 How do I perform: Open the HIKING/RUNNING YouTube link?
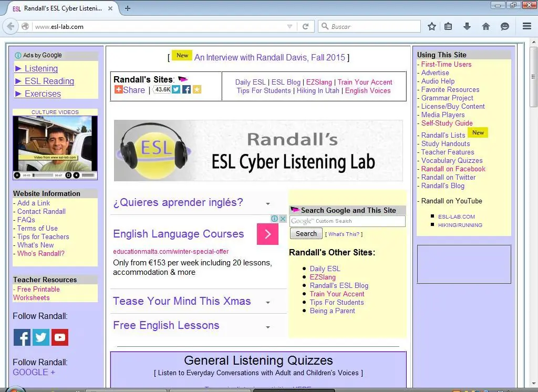point(460,225)
